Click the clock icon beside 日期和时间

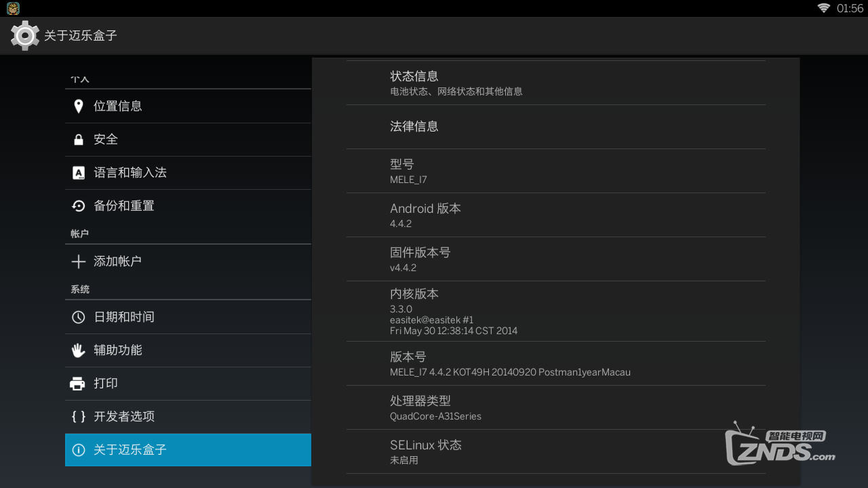(x=79, y=317)
